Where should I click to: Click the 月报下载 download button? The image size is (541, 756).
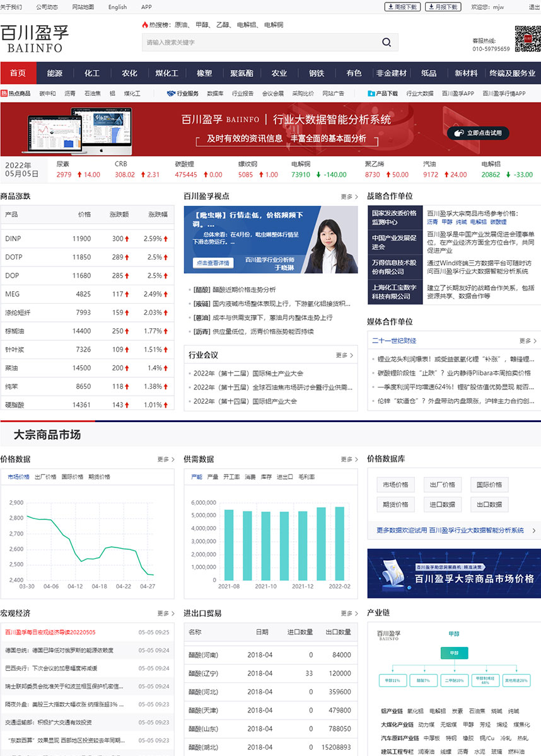click(x=442, y=7)
